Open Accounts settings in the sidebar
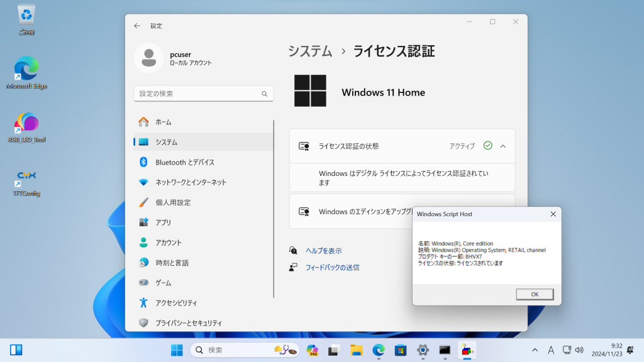 pyautogui.click(x=203, y=243)
